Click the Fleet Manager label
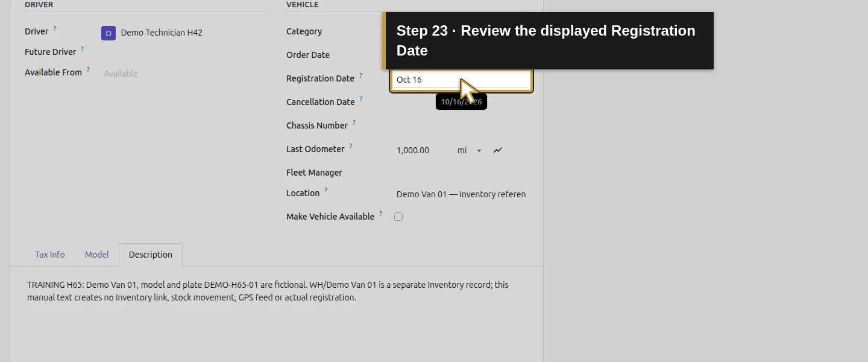The width and height of the screenshot is (868, 362). click(x=314, y=173)
